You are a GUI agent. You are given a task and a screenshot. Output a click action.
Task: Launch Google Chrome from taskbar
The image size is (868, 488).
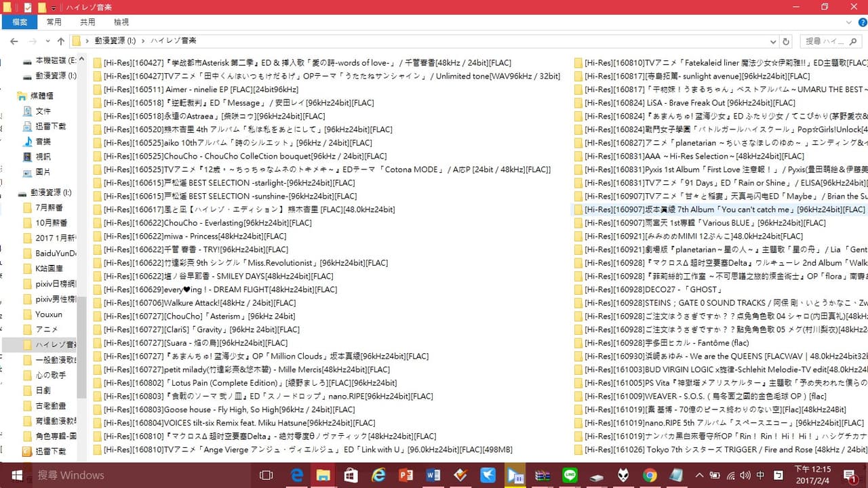click(650, 475)
